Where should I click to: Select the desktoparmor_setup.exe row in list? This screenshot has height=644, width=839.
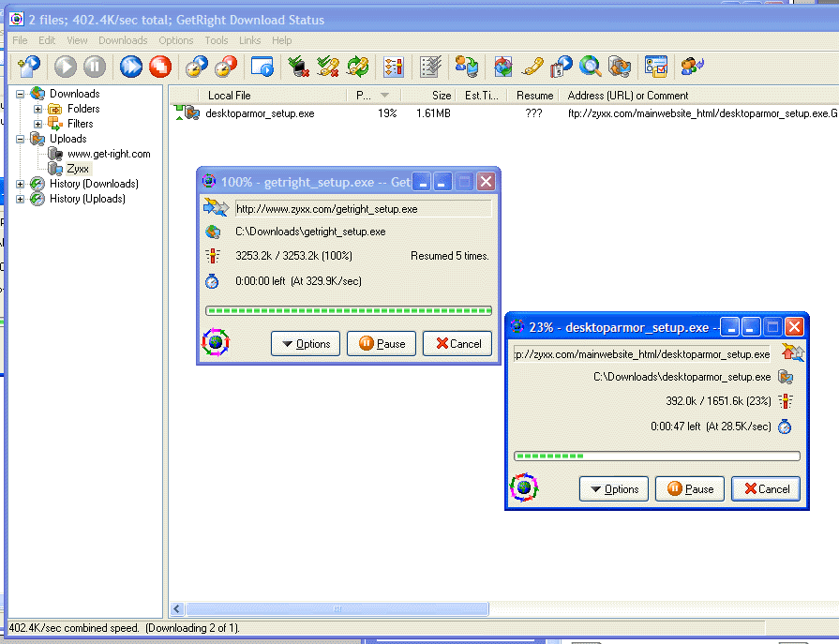tap(503, 113)
